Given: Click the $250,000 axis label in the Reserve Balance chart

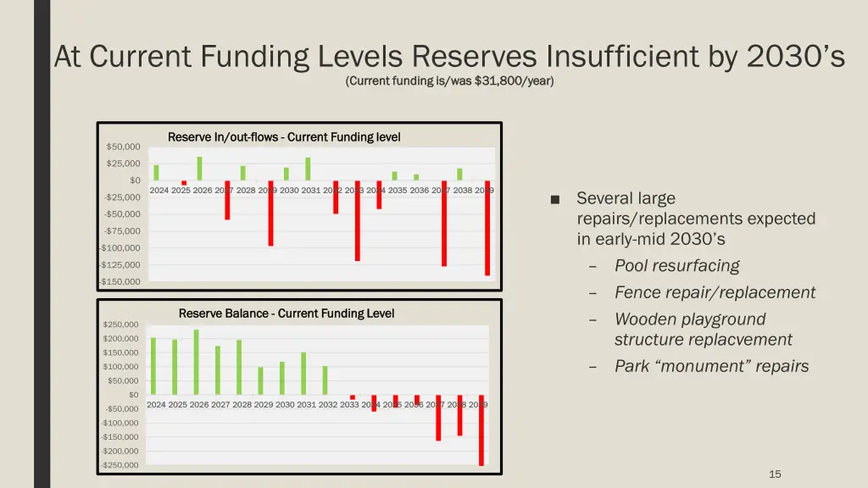Looking at the screenshot, I should coord(120,324).
